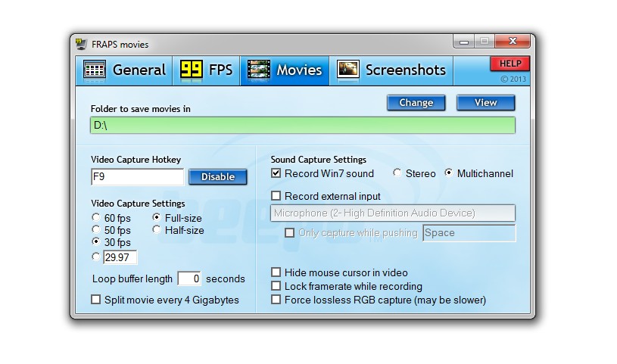Click the D:\ folder path field
The height and width of the screenshot is (364, 617).
[303, 125]
